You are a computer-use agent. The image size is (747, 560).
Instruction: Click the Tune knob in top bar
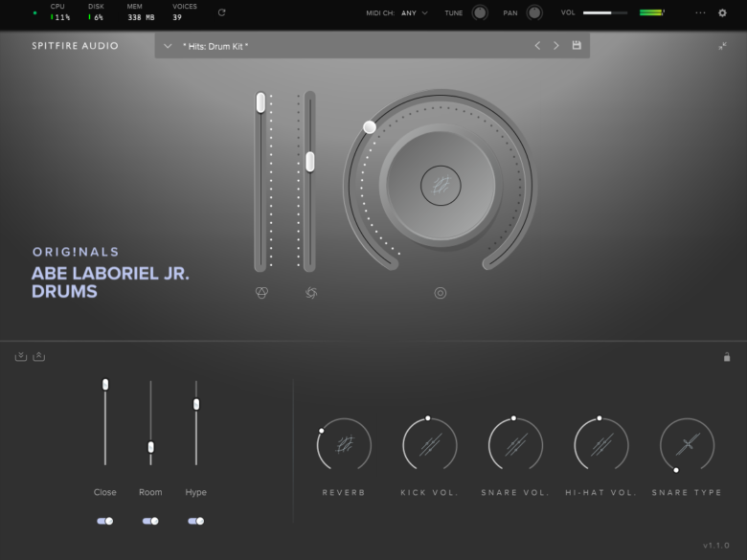(480, 12)
